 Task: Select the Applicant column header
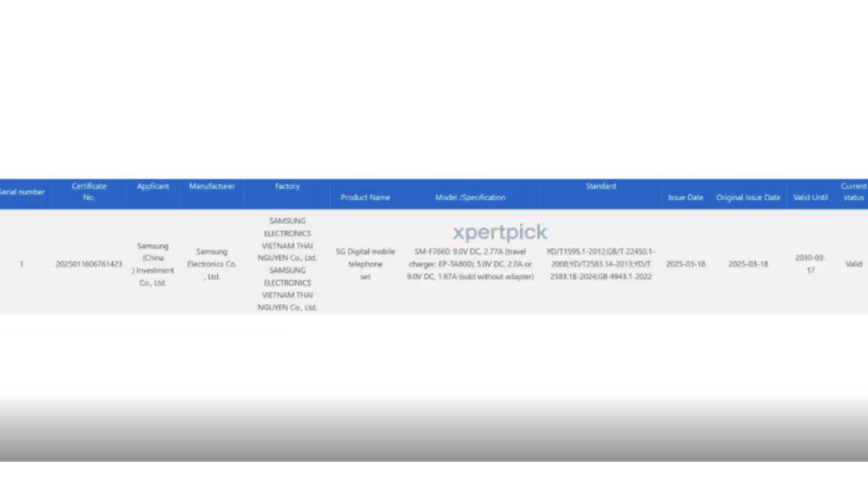[x=153, y=187]
